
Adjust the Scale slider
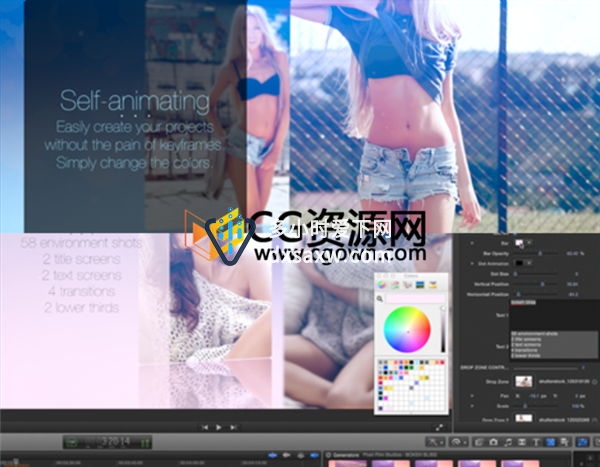point(536,406)
